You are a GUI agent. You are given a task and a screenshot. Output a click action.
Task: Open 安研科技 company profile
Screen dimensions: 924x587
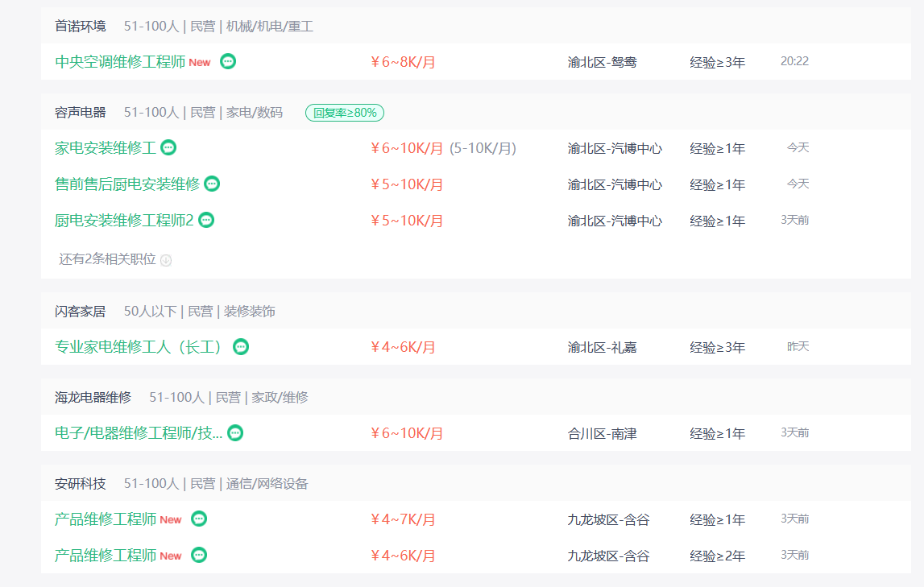80,483
